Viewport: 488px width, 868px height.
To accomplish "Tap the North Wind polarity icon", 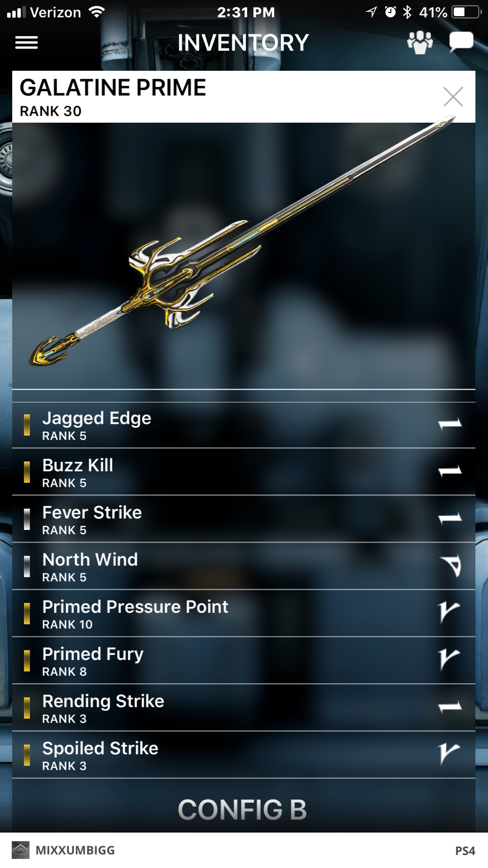I will click(451, 566).
